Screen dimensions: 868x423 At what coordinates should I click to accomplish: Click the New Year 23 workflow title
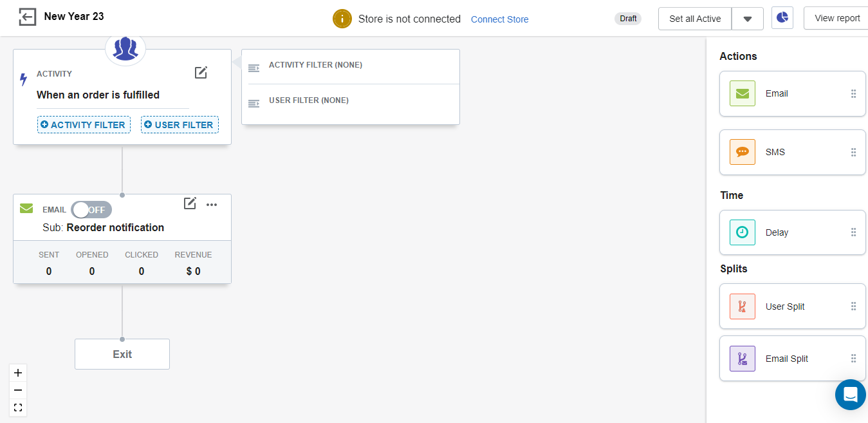point(74,16)
